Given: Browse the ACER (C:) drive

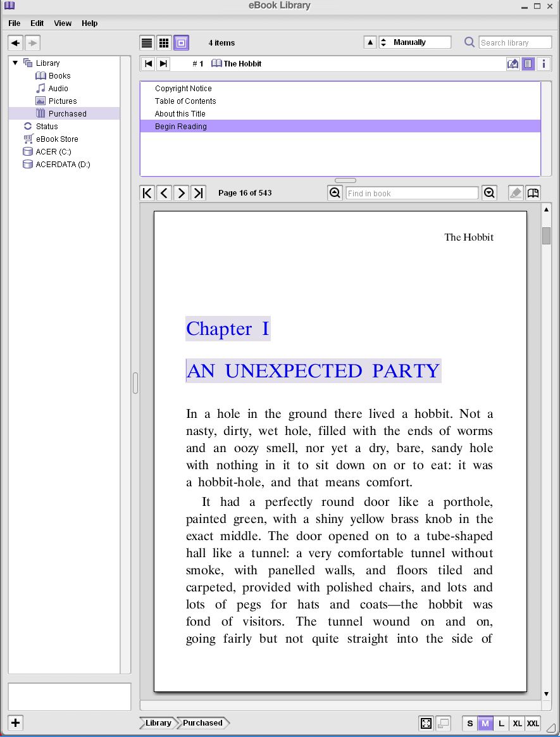Looking at the screenshot, I should 47,152.
